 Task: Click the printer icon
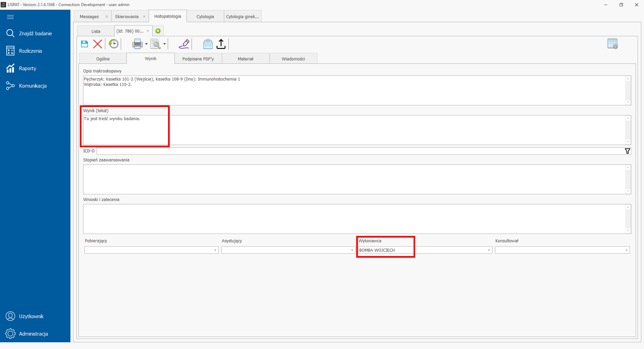pos(137,44)
